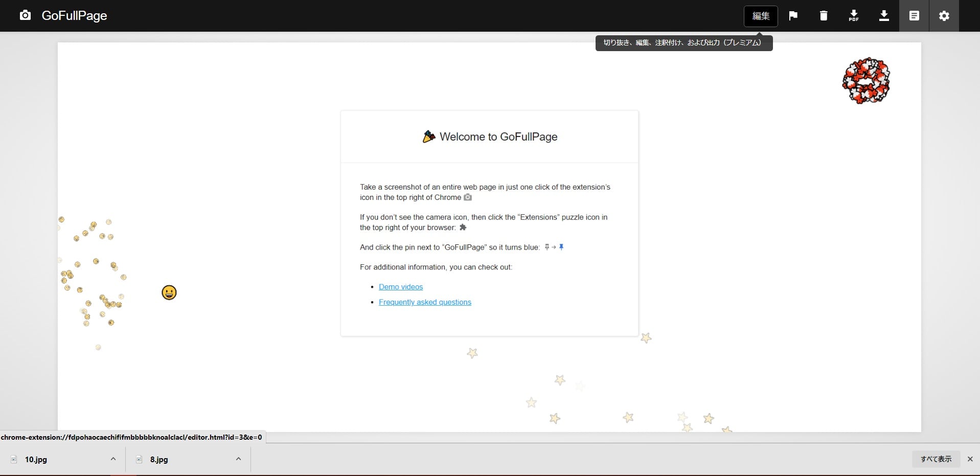Image resolution: width=980 pixels, height=476 pixels.
Task: Open the files list document icon
Action: [914, 16]
